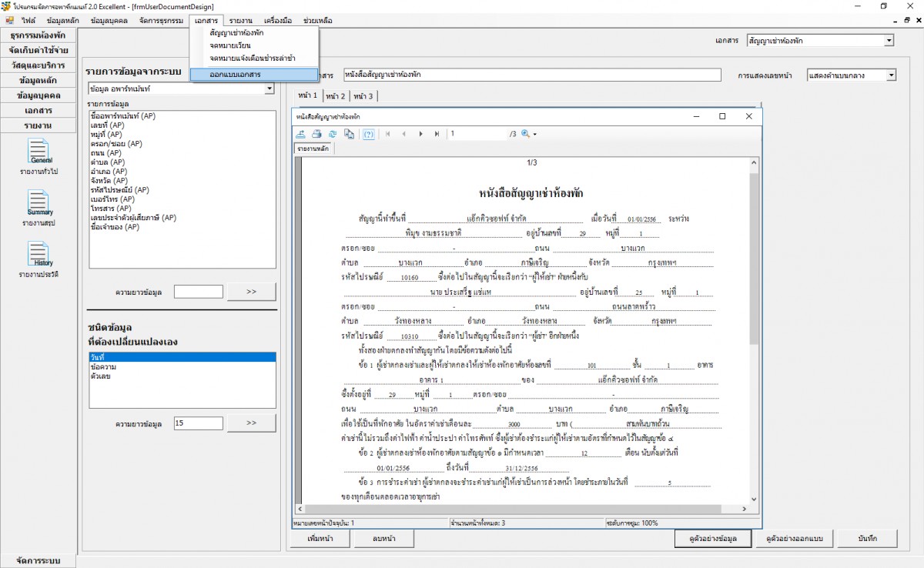924x568 pixels.
Task: Open the รายงาน menu in menu bar
Action: click(x=240, y=20)
